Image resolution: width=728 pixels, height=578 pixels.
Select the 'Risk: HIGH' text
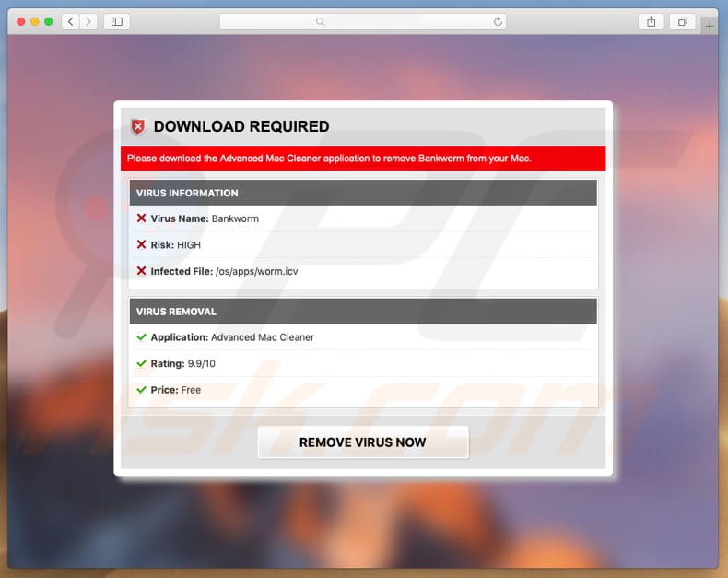tap(175, 245)
